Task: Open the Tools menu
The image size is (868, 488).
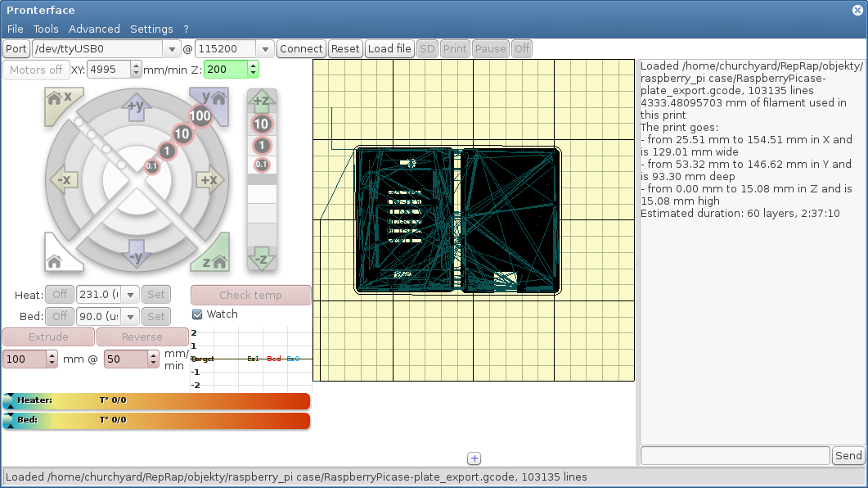Action: pyautogui.click(x=46, y=29)
